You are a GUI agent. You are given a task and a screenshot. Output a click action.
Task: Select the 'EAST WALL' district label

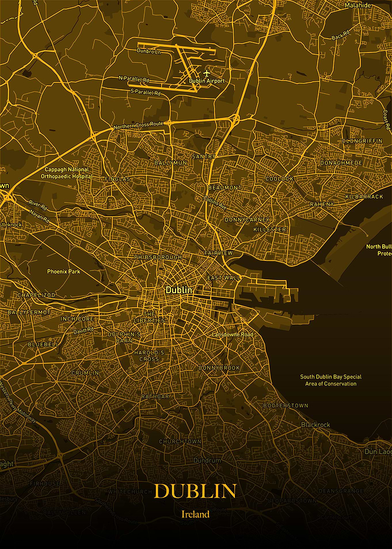224,278
